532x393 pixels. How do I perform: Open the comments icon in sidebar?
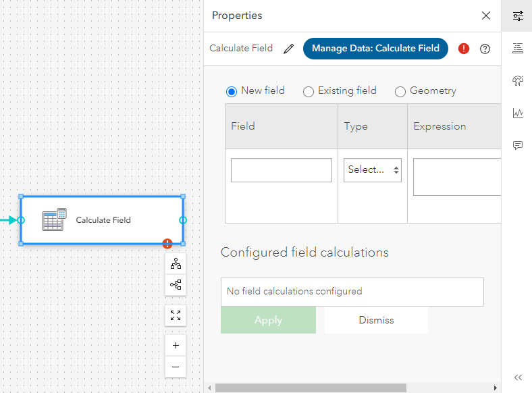(x=518, y=146)
